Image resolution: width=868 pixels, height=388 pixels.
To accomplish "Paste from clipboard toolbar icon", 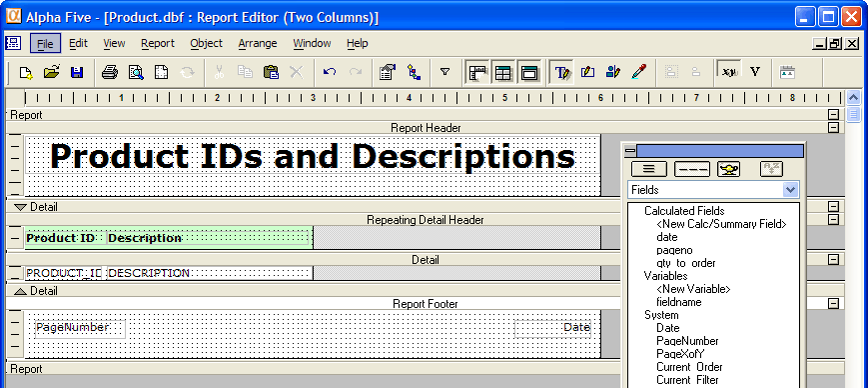I will pyautogui.click(x=271, y=73).
